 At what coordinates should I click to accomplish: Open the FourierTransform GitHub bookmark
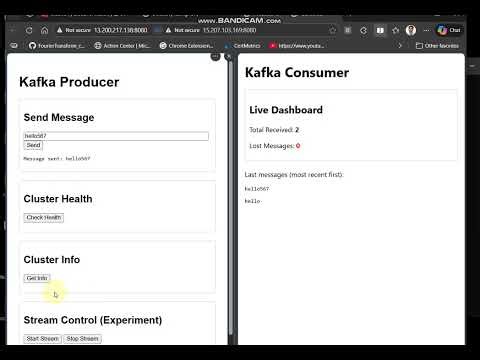point(57,46)
